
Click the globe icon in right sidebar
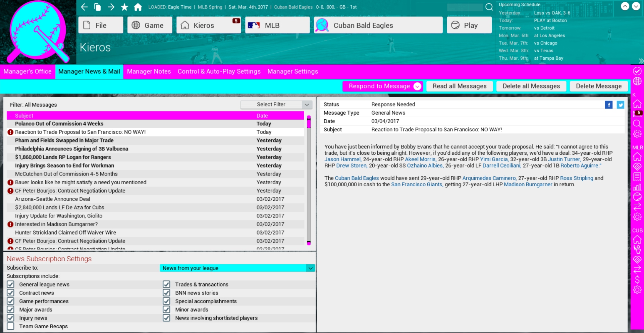coord(637,81)
